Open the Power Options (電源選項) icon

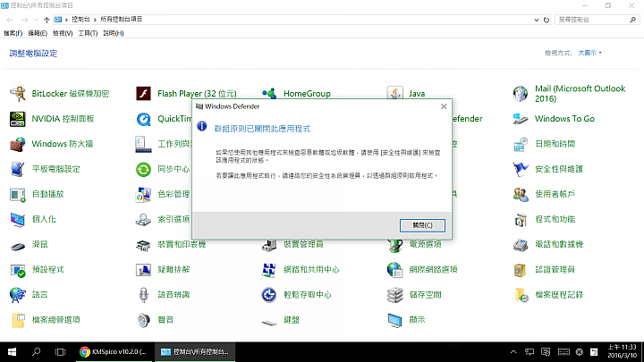394,246
